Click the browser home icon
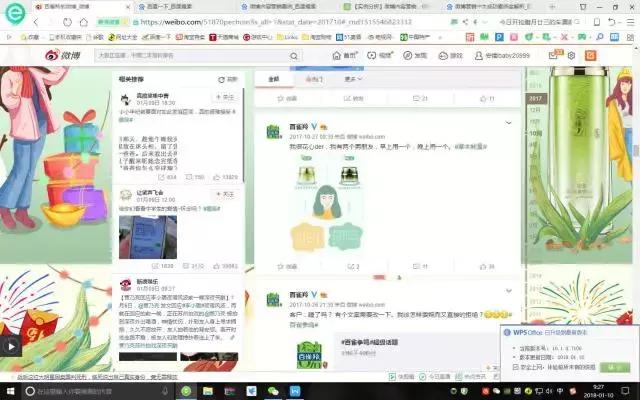The height and width of the screenshot is (400, 640). coord(84,22)
